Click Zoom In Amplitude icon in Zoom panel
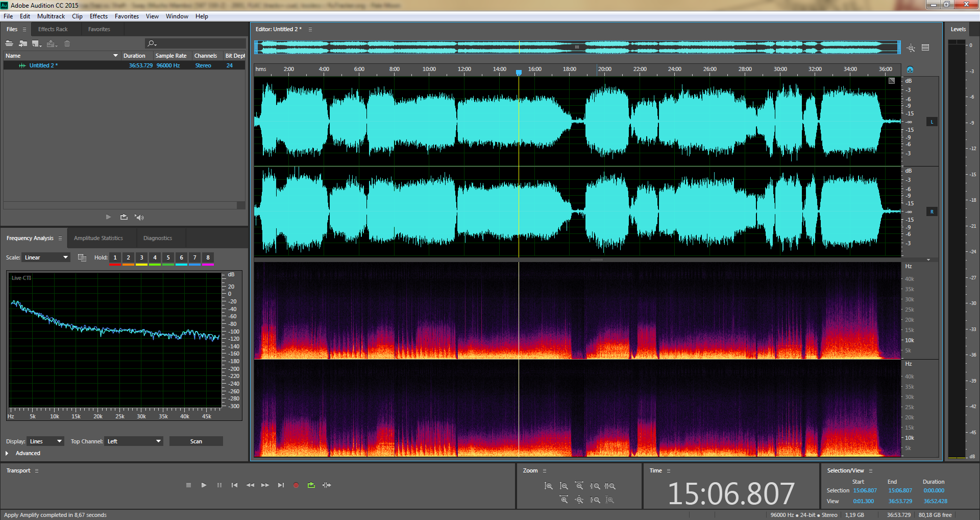The image size is (980, 520). pyautogui.click(x=549, y=486)
